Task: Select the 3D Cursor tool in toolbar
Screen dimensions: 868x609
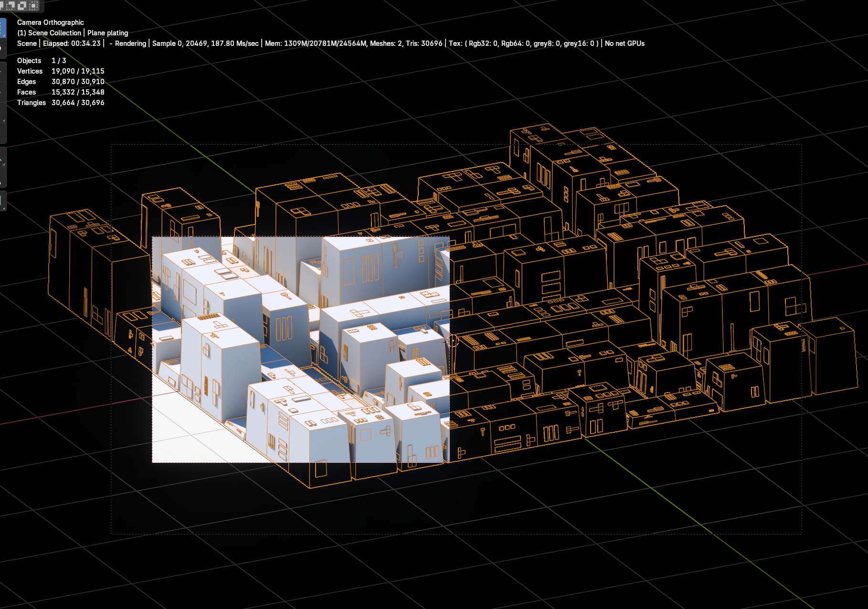Action: click(x=2, y=48)
